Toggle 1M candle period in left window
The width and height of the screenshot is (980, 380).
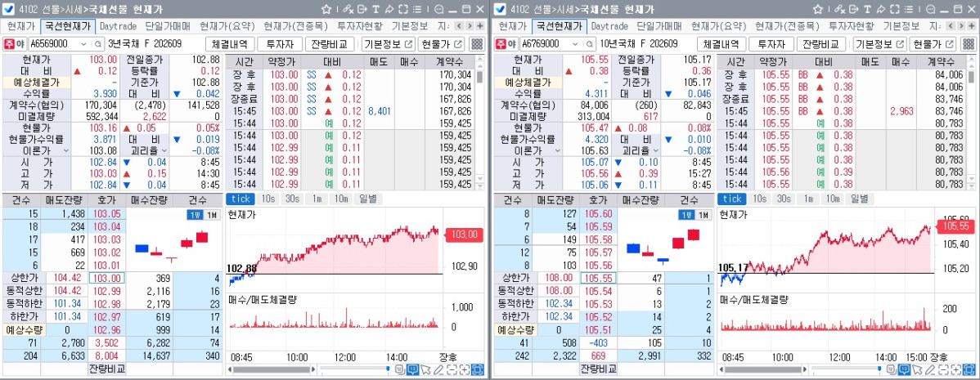click(211, 215)
